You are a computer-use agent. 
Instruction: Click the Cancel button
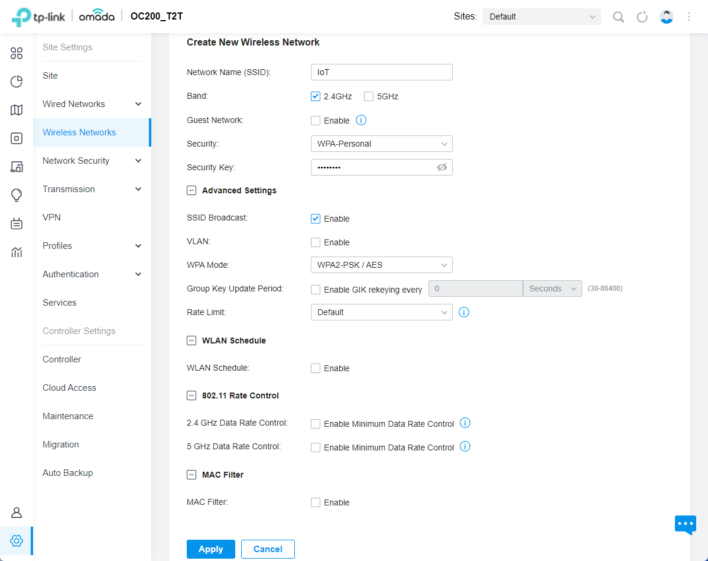pos(268,549)
